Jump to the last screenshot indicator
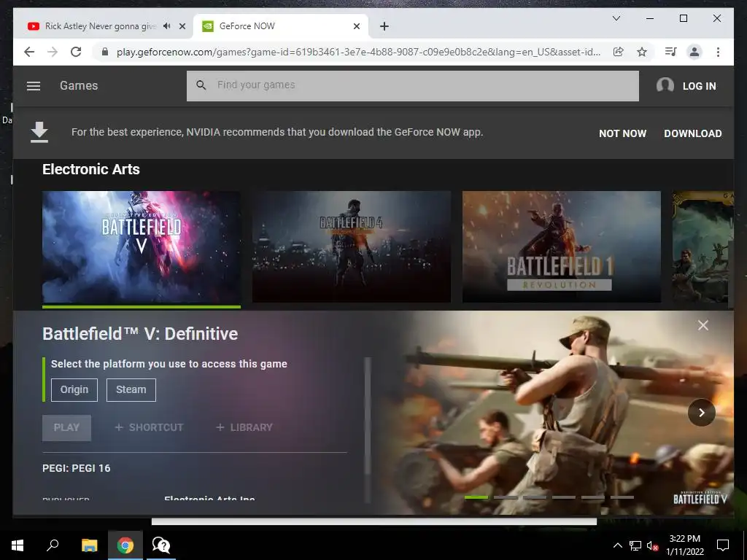 click(x=622, y=497)
